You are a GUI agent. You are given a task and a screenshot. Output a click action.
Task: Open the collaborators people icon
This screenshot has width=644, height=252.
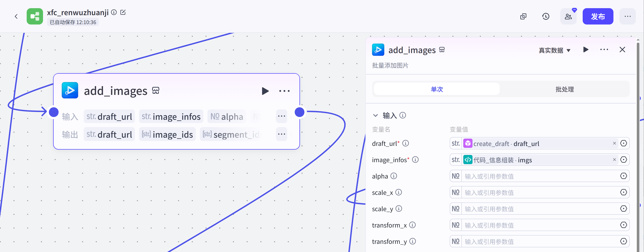coord(568,17)
